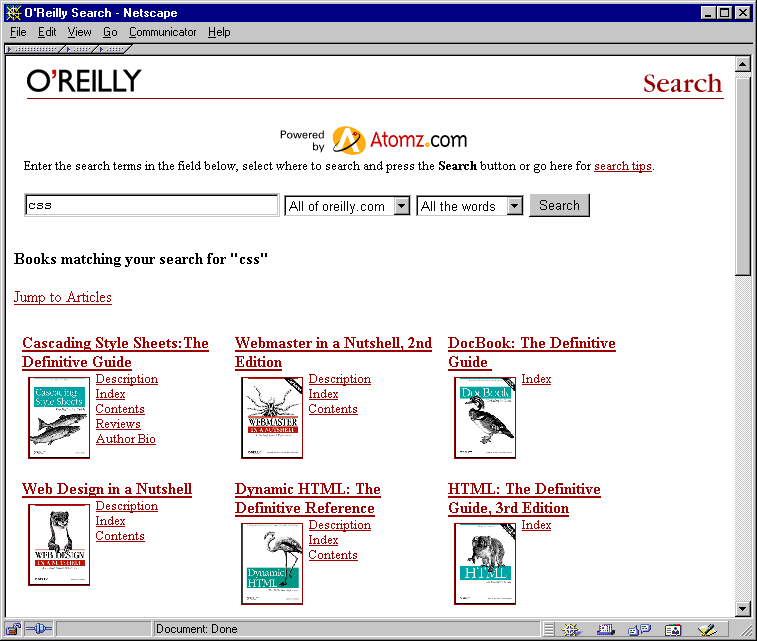Viewport: 757px width, 641px height.
Task: Open Index link under DocBook
Action: click(536, 379)
